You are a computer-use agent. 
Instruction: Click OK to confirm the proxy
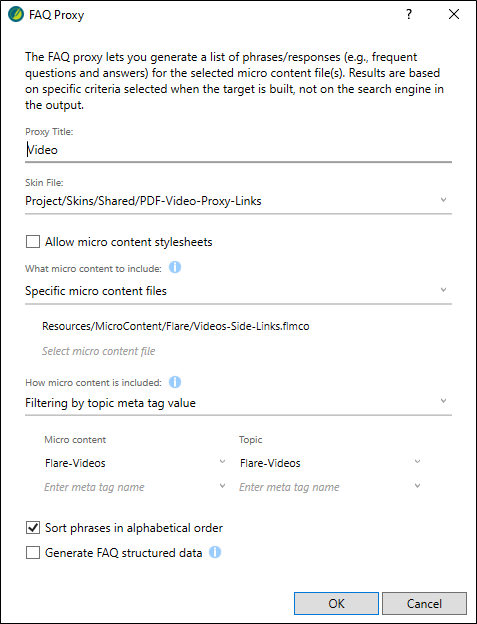point(336,603)
